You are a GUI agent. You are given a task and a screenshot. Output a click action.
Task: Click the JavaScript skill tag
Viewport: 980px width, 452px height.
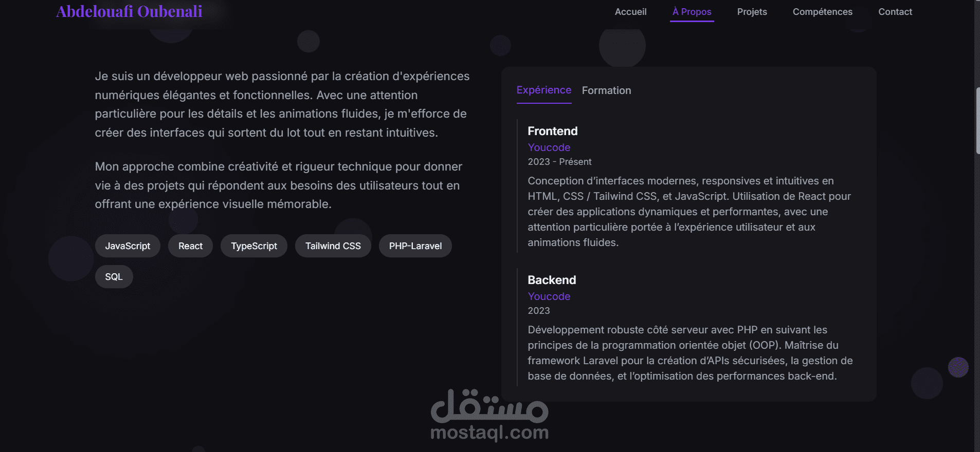[128, 246]
